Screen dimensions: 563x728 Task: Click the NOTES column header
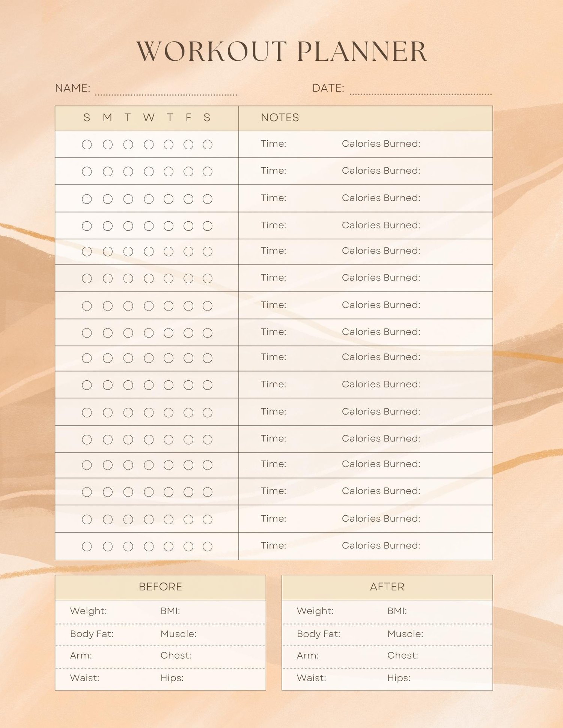(280, 118)
